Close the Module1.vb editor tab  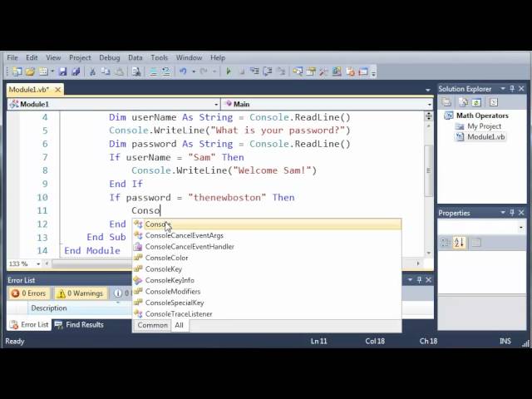click(57, 89)
